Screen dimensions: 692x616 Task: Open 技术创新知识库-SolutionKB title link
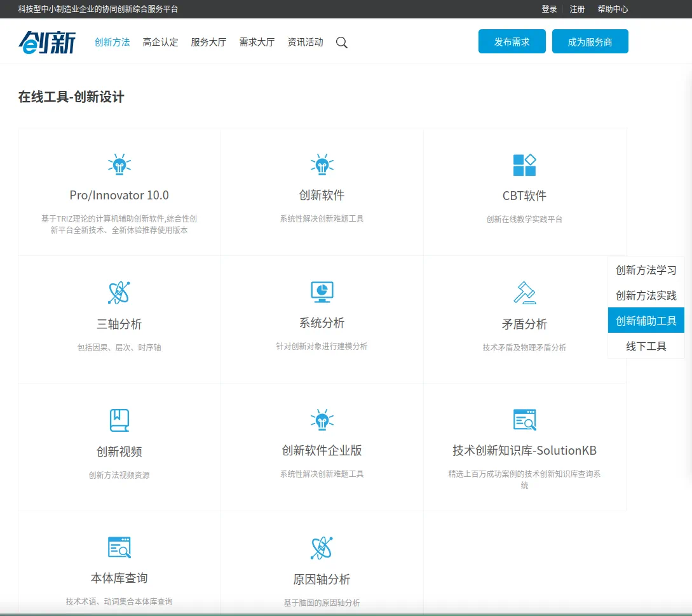tap(524, 450)
